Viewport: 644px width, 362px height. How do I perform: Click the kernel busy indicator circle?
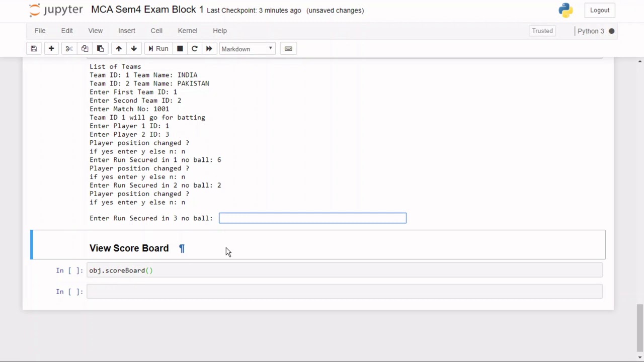click(x=611, y=31)
